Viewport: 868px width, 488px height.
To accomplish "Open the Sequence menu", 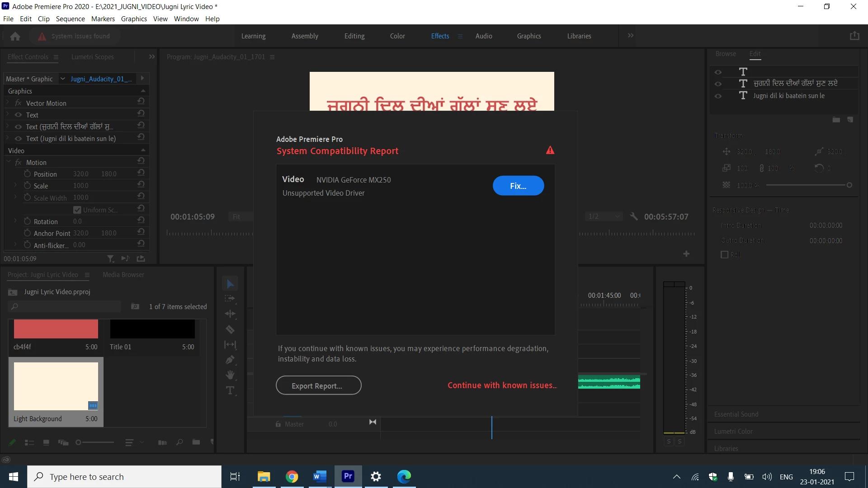I will (70, 19).
